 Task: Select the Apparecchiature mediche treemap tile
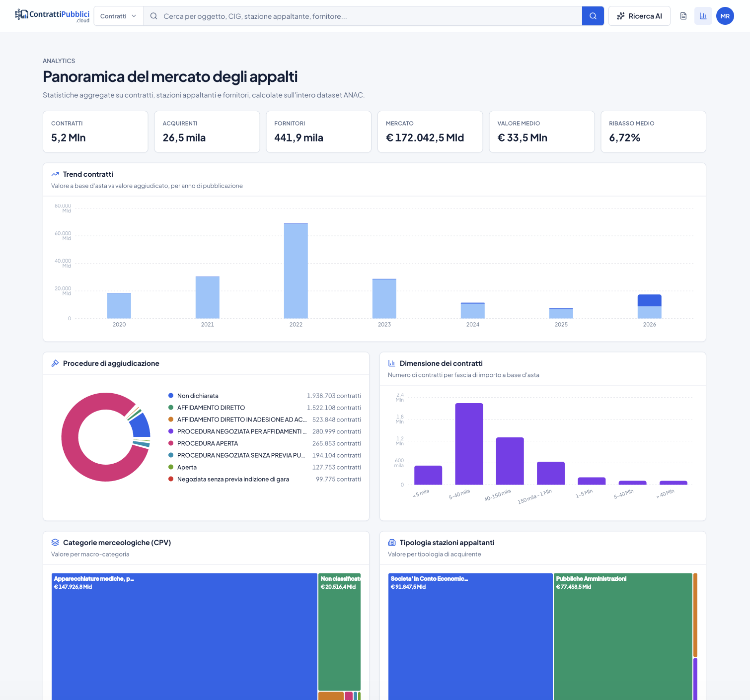pos(184,636)
